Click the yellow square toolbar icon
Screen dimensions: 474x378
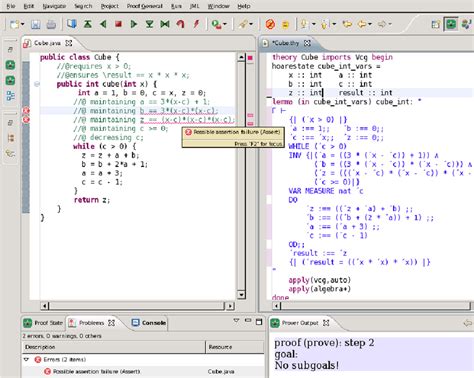coord(285,24)
